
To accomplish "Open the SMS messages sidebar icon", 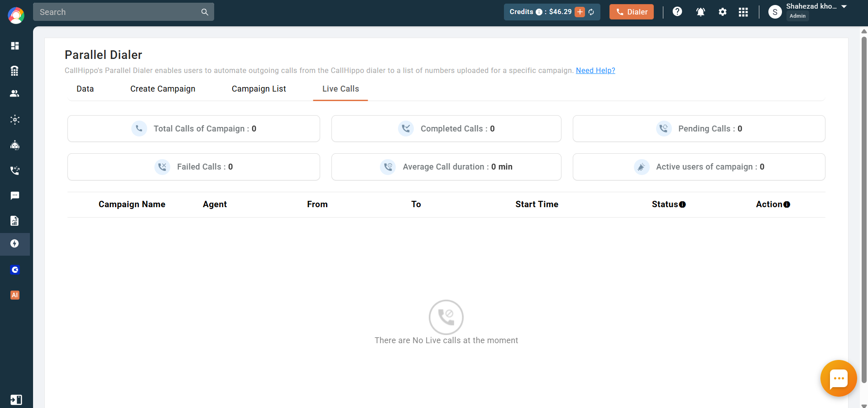I will pos(15,195).
